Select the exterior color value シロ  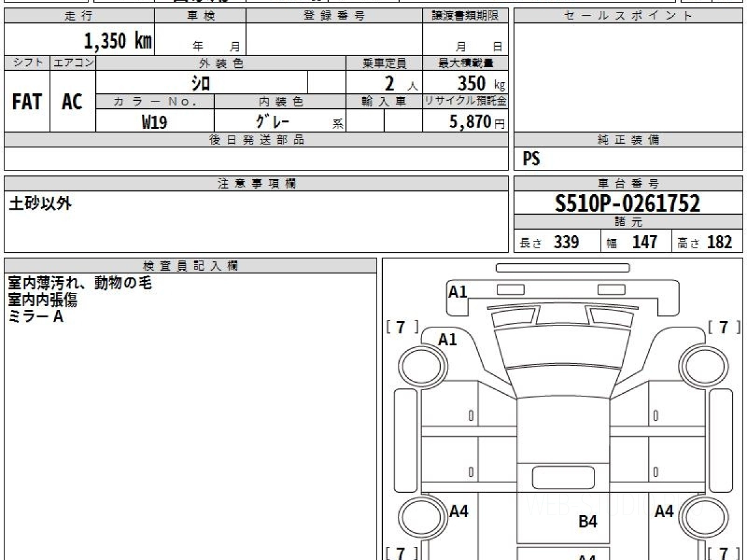(x=200, y=83)
